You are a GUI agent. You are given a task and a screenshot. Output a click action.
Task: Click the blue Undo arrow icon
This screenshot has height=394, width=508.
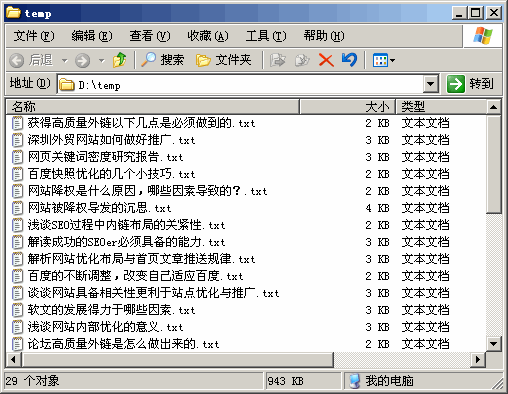click(350, 60)
